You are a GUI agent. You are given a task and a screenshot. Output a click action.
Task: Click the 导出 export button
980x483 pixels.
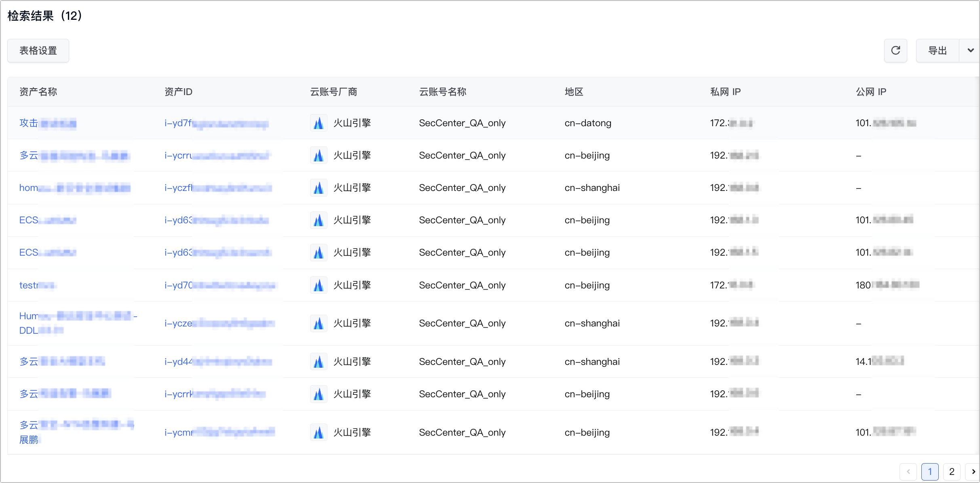pyautogui.click(x=938, y=51)
